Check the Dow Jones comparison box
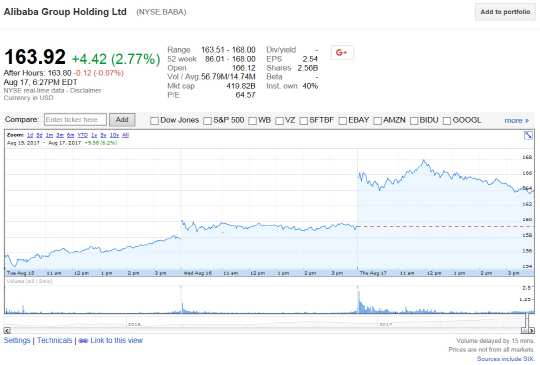 (154, 121)
